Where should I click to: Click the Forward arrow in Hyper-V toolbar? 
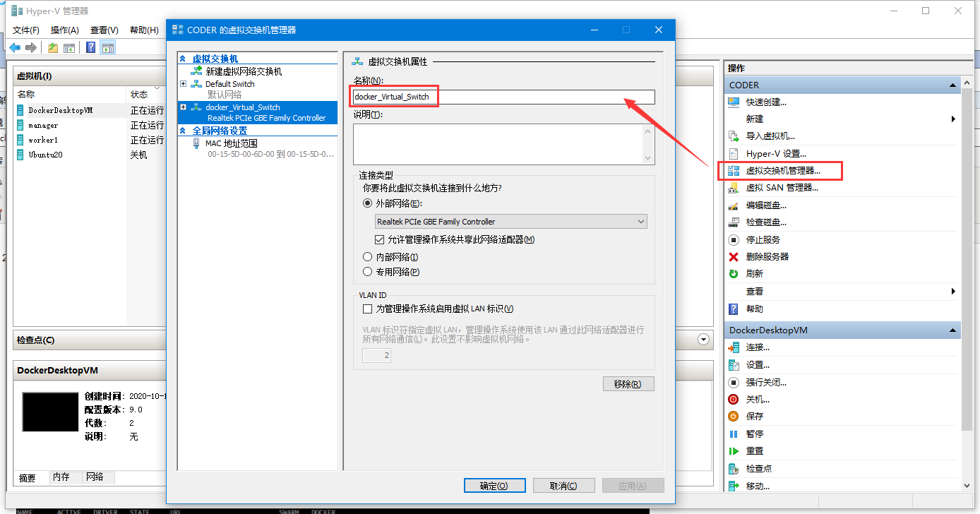[x=30, y=48]
